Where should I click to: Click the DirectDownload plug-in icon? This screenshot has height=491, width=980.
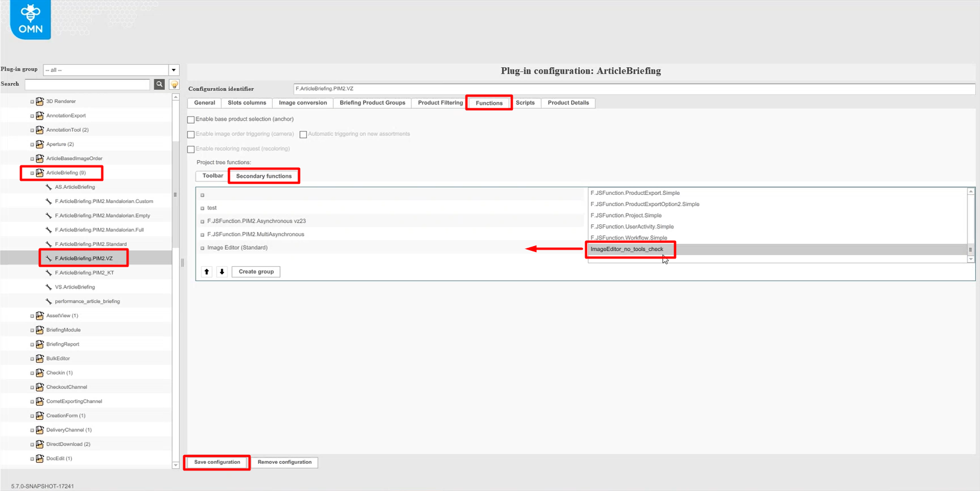pyautogui.click(x=40, y=444)
